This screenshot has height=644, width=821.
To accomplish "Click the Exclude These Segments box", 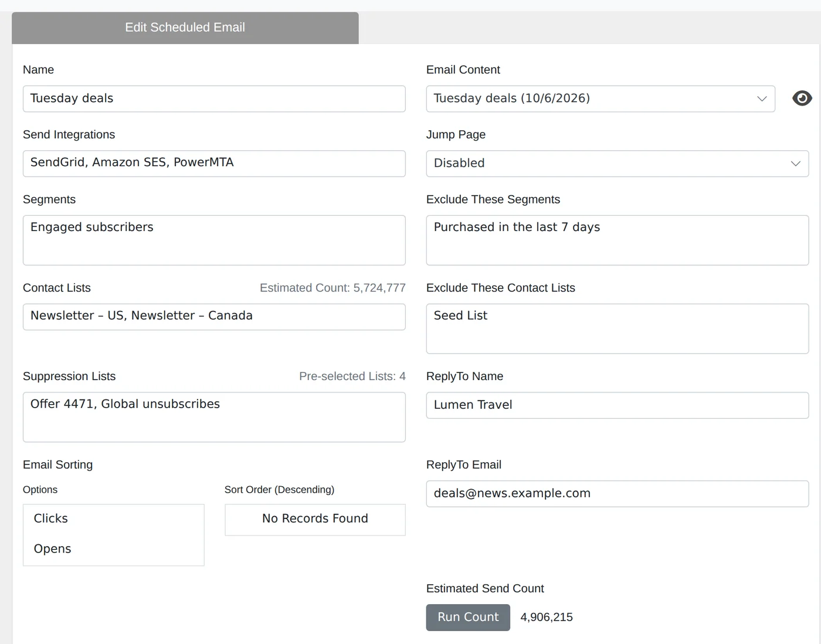I will click(618, 240).
